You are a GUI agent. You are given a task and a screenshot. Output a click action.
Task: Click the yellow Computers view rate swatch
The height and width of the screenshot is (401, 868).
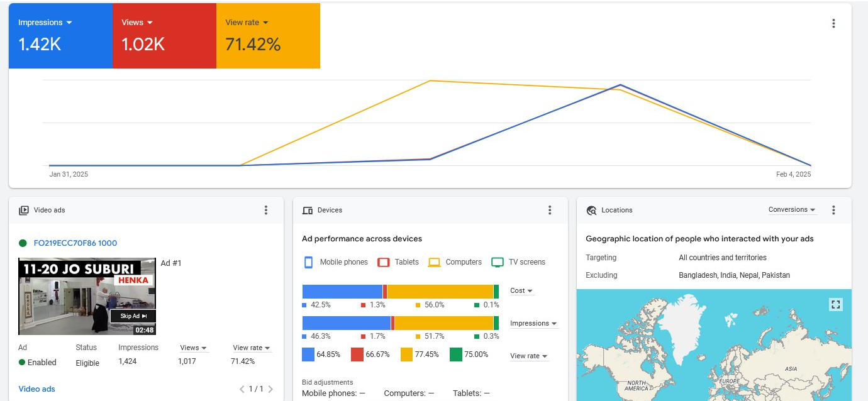point(406,354)
